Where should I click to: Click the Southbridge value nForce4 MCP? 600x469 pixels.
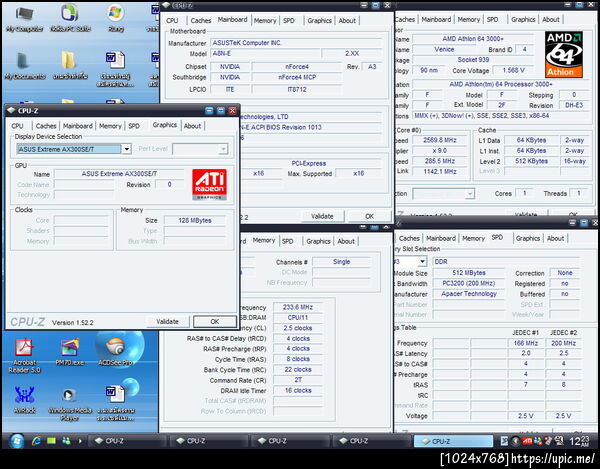[x=297, y=77]
